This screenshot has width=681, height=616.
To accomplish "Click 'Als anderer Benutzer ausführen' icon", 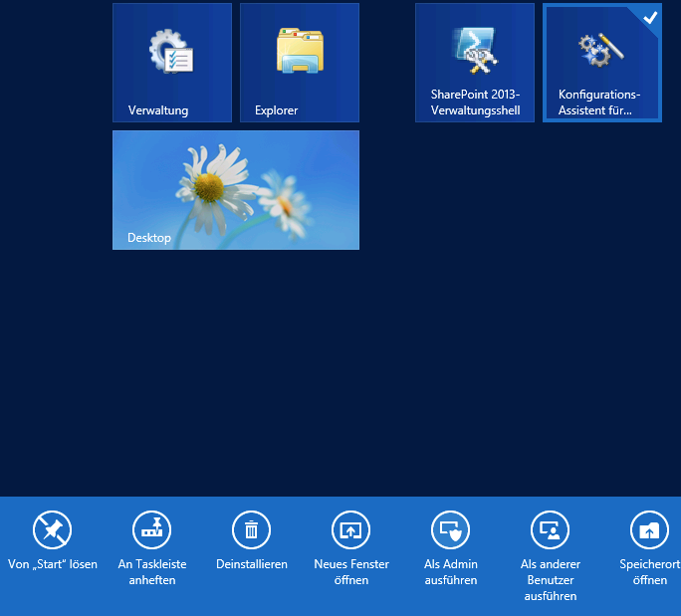I will coord(551,530).
